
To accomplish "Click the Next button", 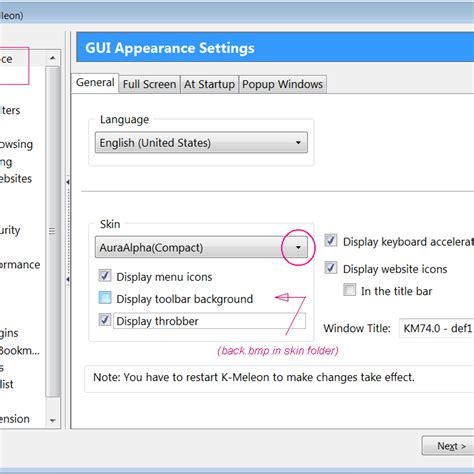I will coord(448,446).
